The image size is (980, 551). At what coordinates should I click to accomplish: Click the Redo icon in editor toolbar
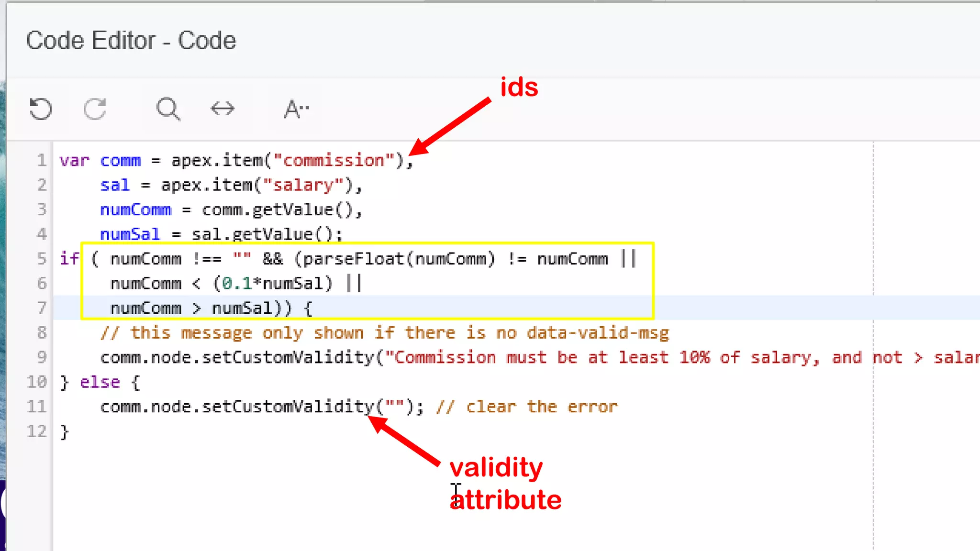(x=95, y=109)
